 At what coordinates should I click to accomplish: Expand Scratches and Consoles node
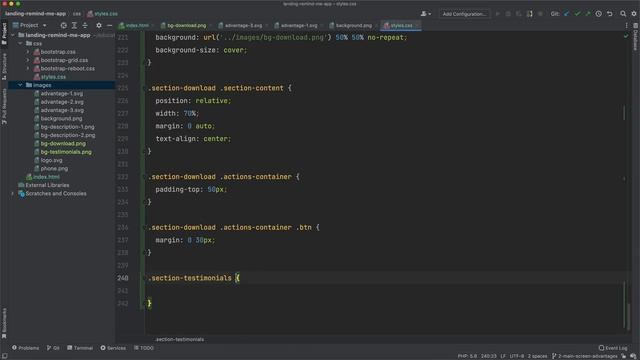(13, 193)
